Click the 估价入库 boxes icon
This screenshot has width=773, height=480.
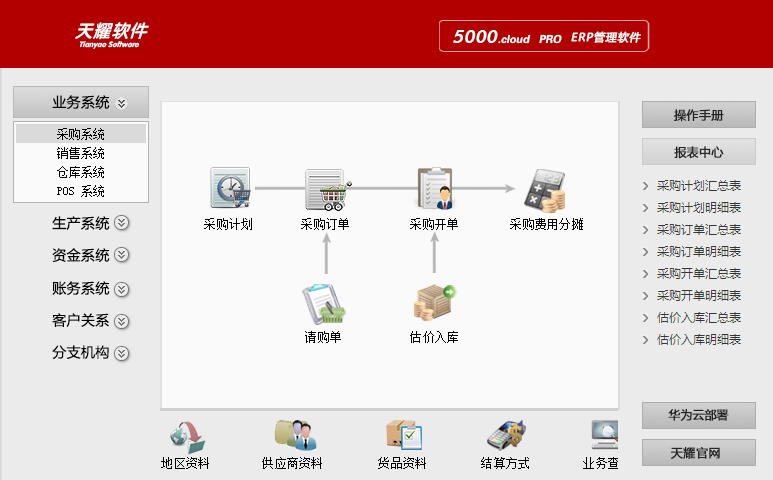click(x=434, y=303)
